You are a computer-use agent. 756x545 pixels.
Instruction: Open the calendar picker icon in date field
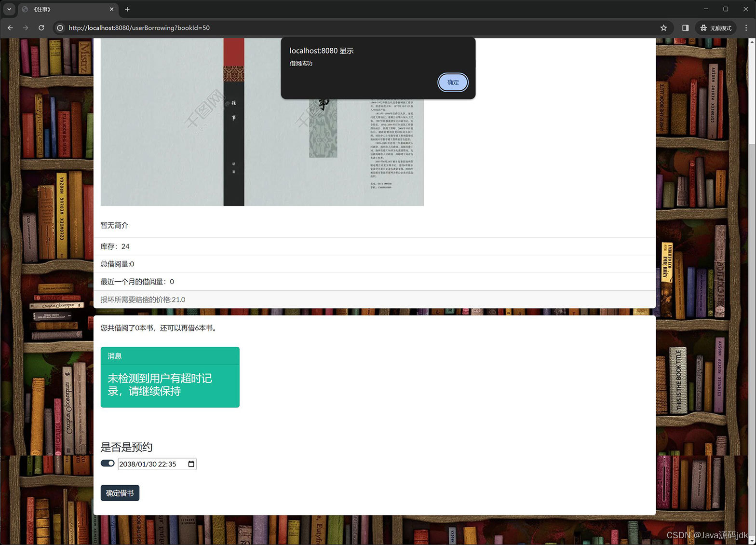click(191, 464)
